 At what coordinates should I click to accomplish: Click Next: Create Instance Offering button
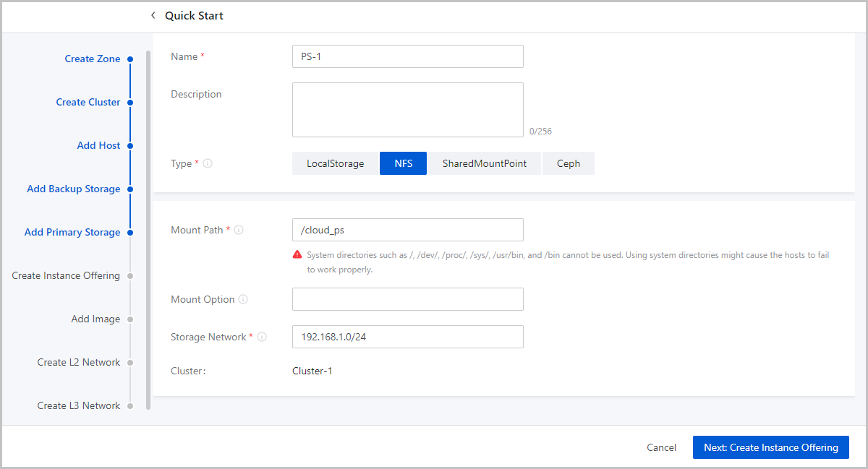[x=770, y=447]
